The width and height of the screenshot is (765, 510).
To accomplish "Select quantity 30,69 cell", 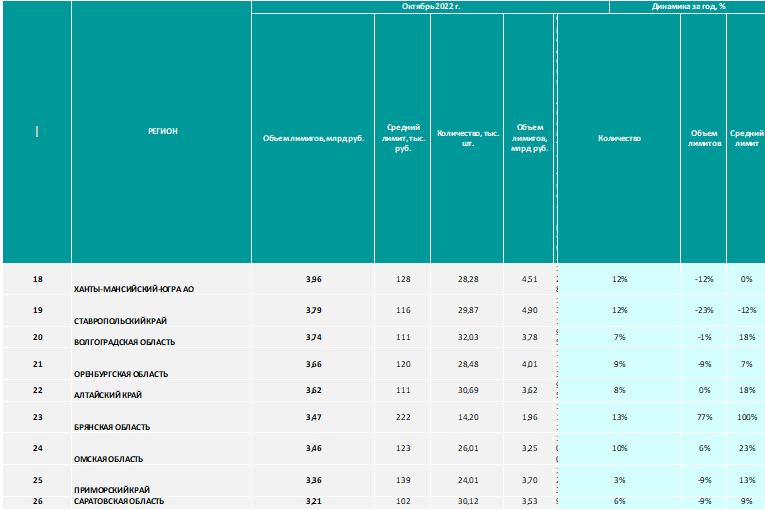I will (x=467, y=390).
